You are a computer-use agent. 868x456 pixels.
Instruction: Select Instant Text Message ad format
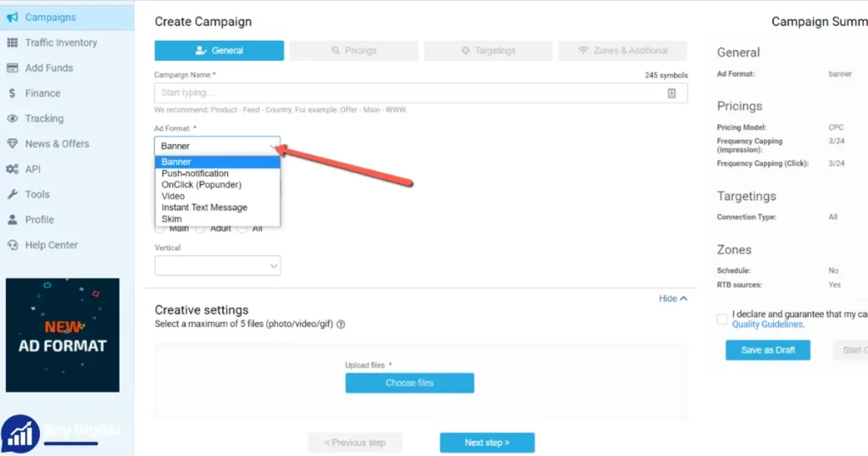(218, 208)
